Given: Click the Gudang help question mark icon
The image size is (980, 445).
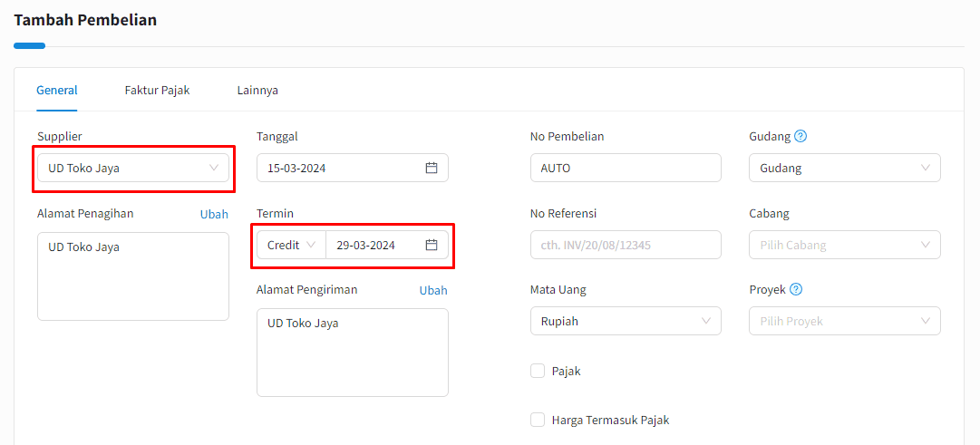Looking at the screenshot, I should (800, 136).
